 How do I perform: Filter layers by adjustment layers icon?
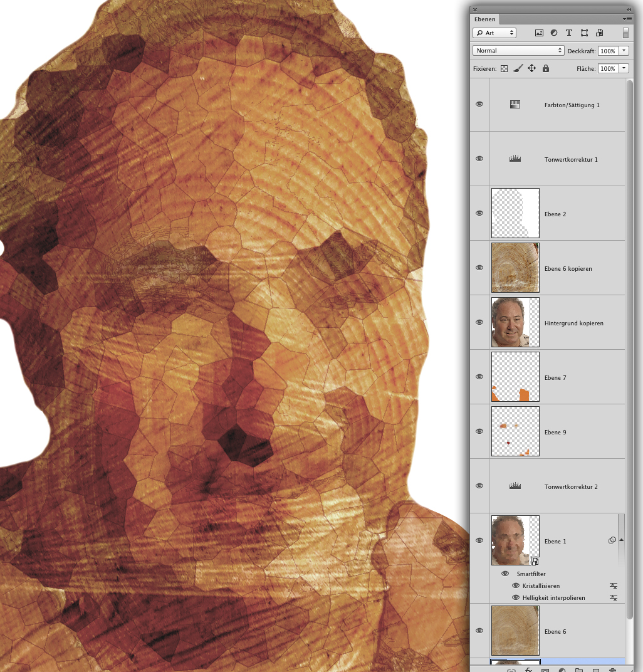click(x=554, y=33)
